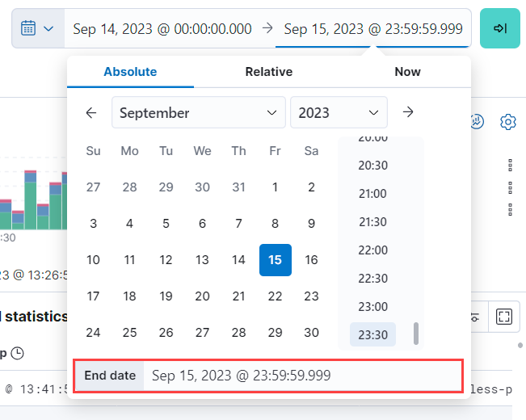Go to the previous month arrow
Image resolution: width=526 pixels, height=420 pixels.
[91, 112]
